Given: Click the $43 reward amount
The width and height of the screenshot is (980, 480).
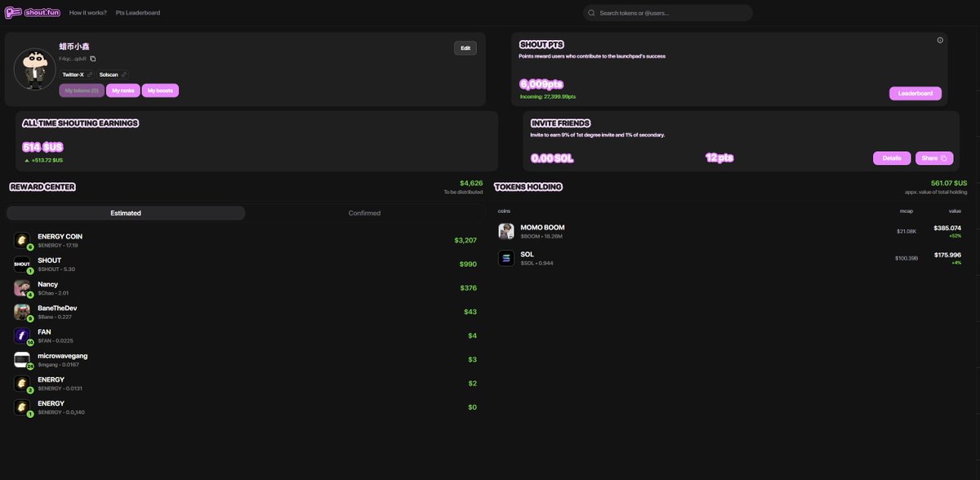Looking at the screenshot, I should pyautogui.click(x=470, y=312).
